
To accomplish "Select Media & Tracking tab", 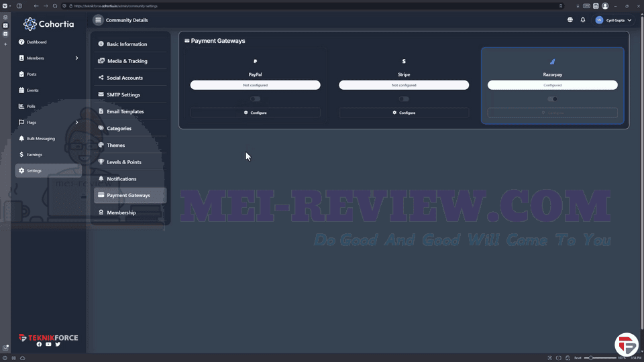I will click(130, 61).
